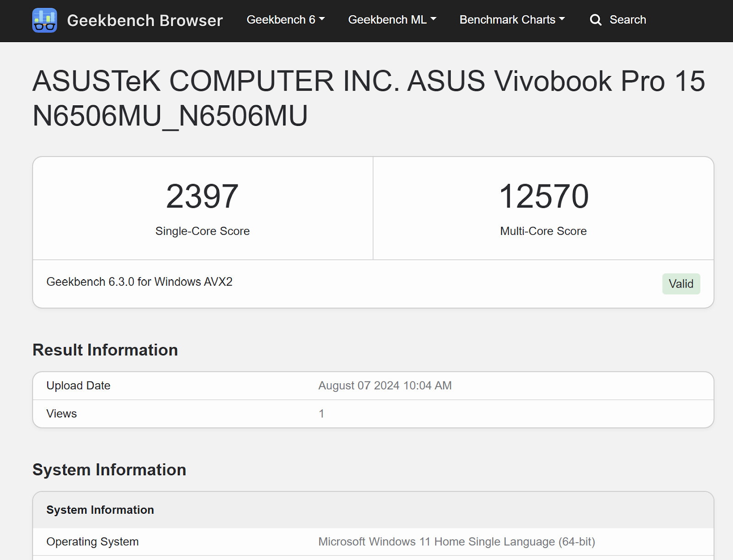This screenshot has height=560, width=733.
Task: Click the Views row label
Action: [62, 413]
